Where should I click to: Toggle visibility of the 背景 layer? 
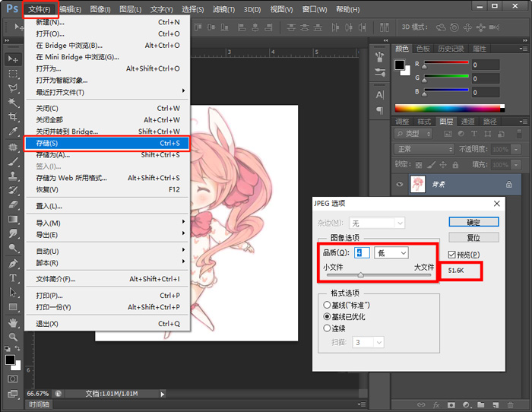400,184
